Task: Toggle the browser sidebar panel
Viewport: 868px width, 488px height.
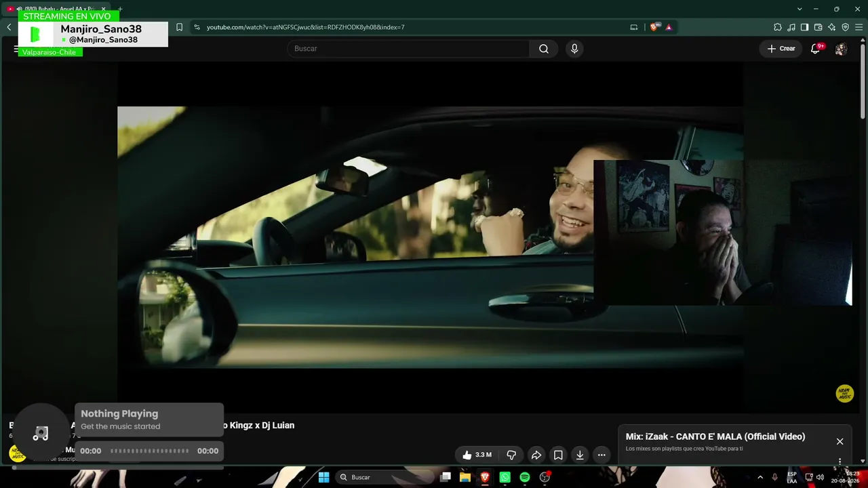Action: coord(804,27)
